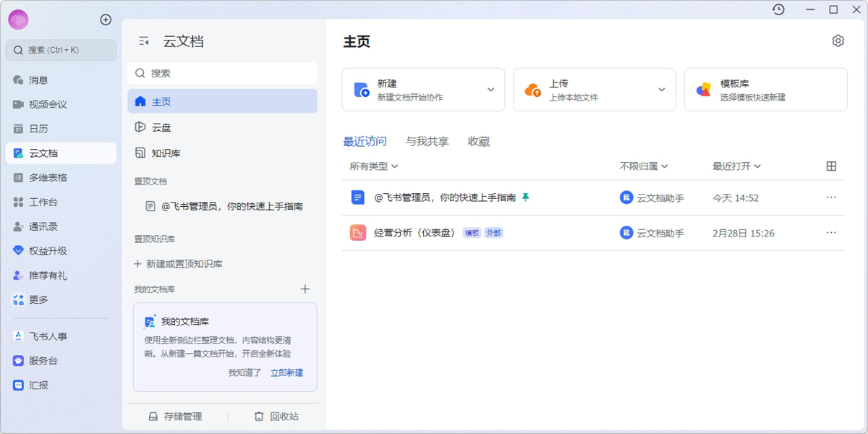Open 推荐有礼 referral page
This screenshot has height=434, width=868.
[x=61, y=276]
